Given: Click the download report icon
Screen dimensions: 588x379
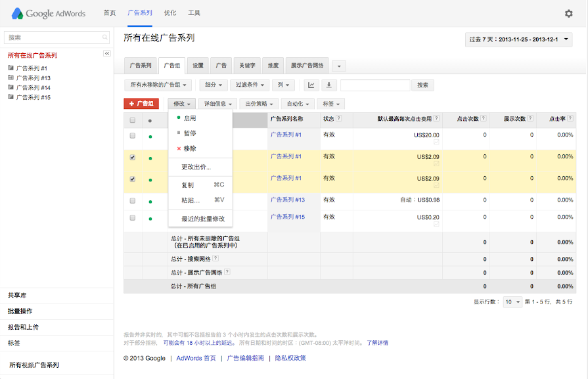Looking at the screenshot, I should point(328,85).
